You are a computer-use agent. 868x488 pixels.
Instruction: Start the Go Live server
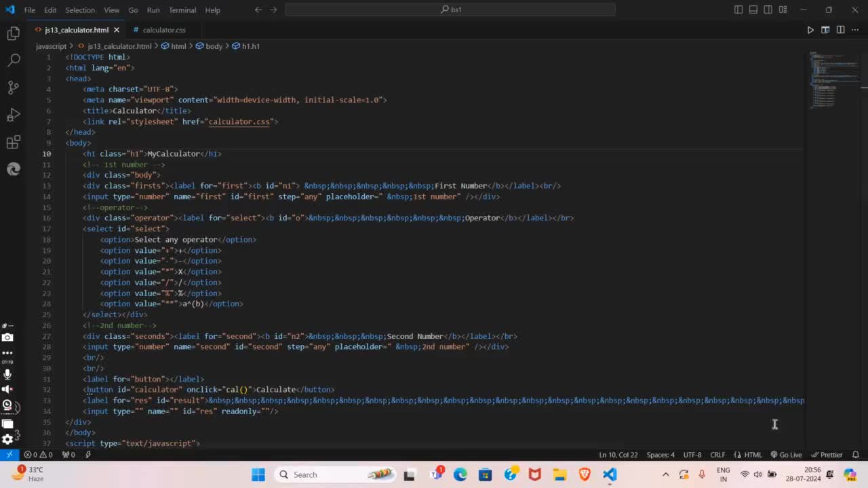point(787,455)
